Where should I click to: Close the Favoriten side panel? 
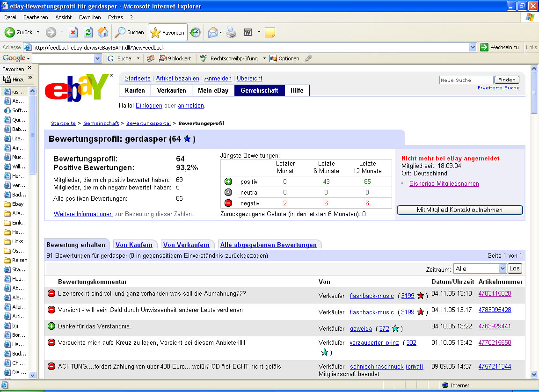(29, 68)
